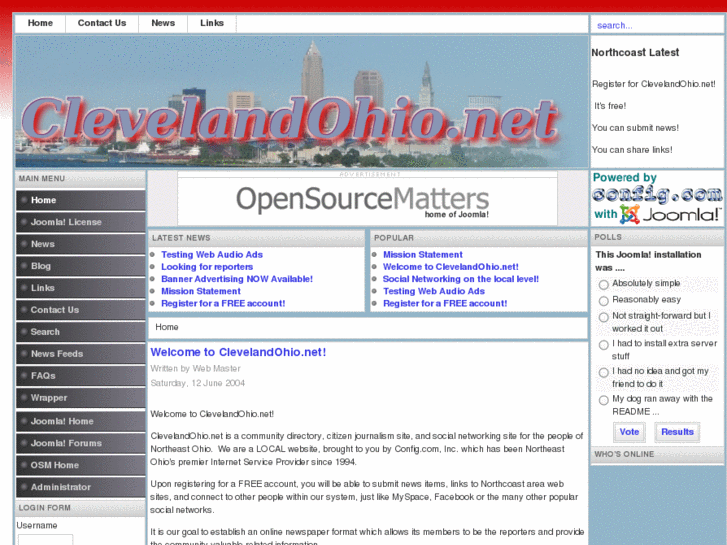Viewport: 727px width, 545px height.
Task: Open Administrator menu item
Action: pos(80,487)
